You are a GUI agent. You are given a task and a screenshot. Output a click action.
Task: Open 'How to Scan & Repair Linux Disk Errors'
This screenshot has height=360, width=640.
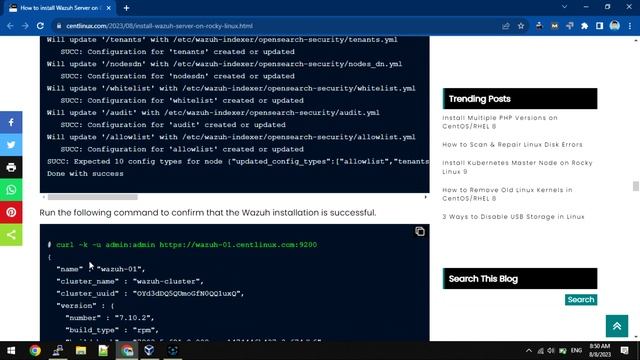[x=512, y=144]
